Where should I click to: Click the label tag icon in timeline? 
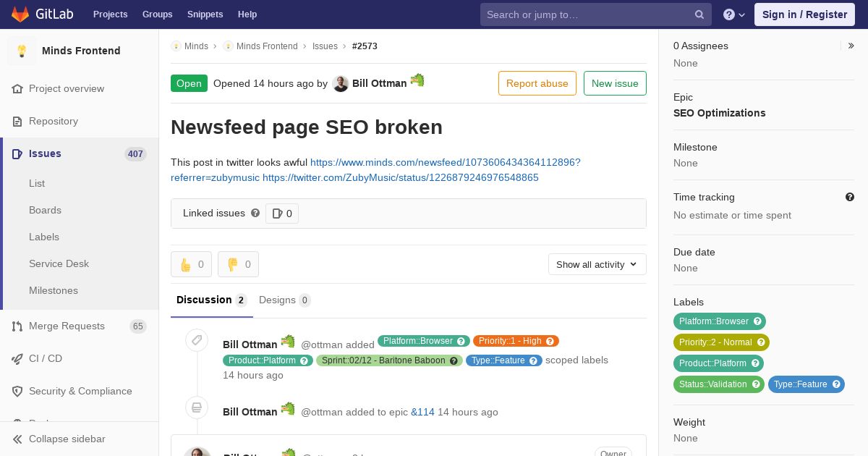[197, 340]
